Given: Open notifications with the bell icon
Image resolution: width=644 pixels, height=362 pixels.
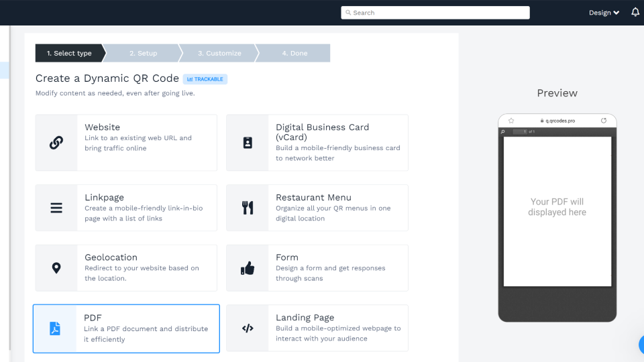Looking at the screenshot, I should point(635,12).
